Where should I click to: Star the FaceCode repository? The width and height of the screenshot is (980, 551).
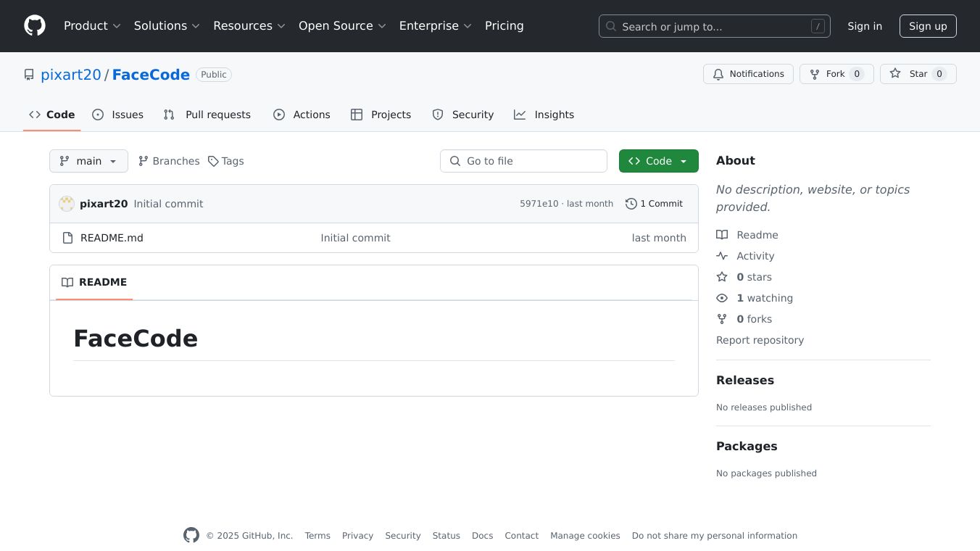(x=918, y=74)
